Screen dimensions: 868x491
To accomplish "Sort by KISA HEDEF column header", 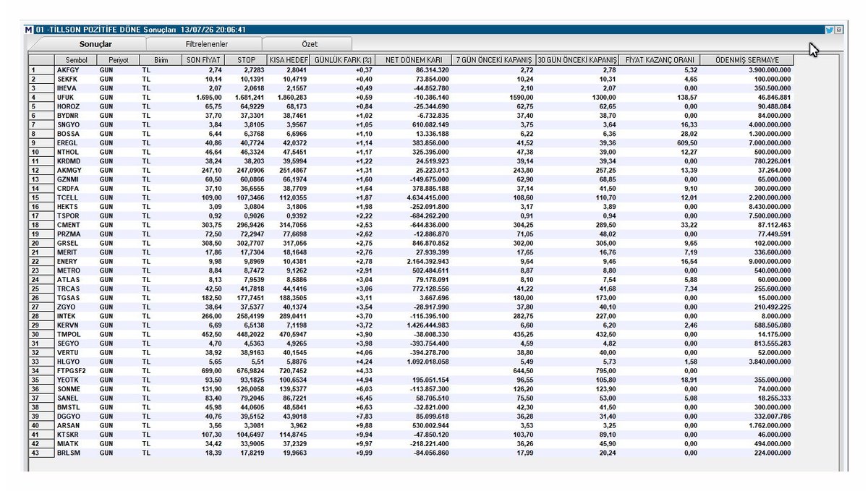I will (x=289, y=60).
